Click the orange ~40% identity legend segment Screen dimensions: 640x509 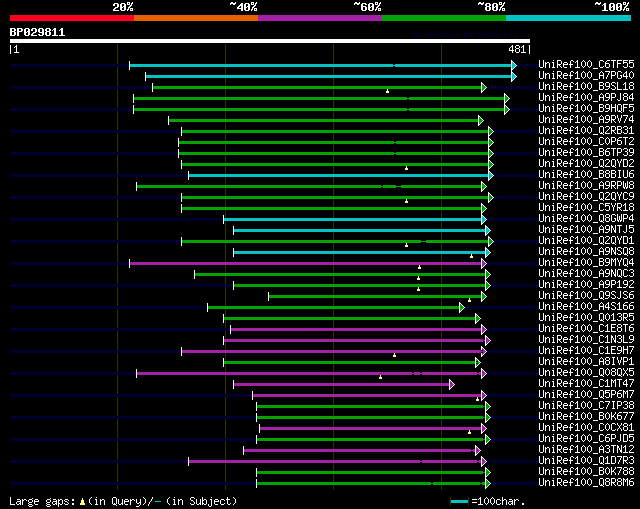point(196,18)
